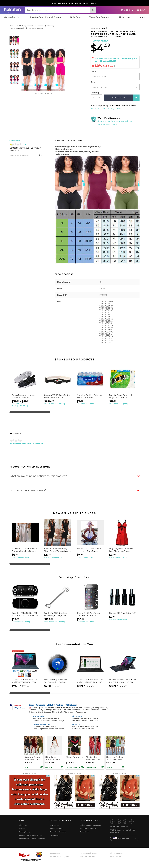Open the Facebook icon in the footer
149x868 pixels.
(x=113, y=821)
